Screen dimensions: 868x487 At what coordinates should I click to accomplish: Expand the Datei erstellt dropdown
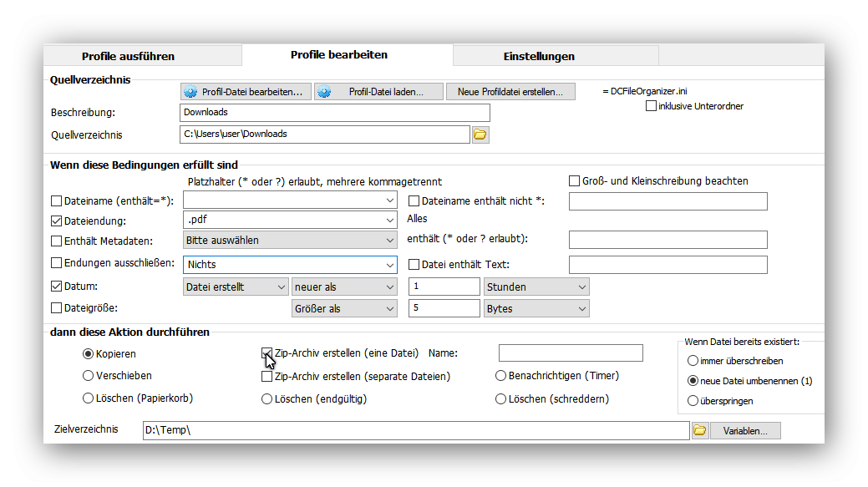(x=281, y=287)
